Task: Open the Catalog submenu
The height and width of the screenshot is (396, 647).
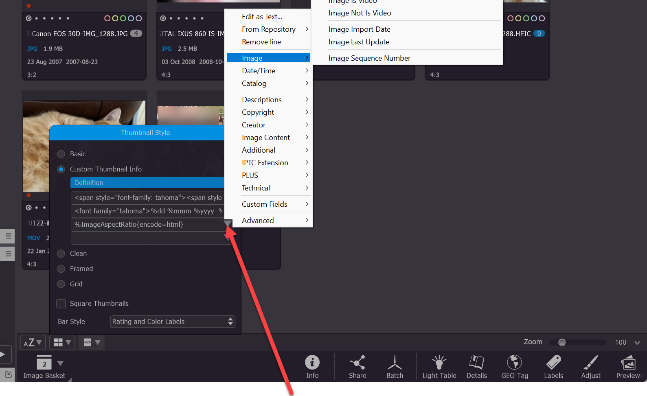Action: [269, 83]
